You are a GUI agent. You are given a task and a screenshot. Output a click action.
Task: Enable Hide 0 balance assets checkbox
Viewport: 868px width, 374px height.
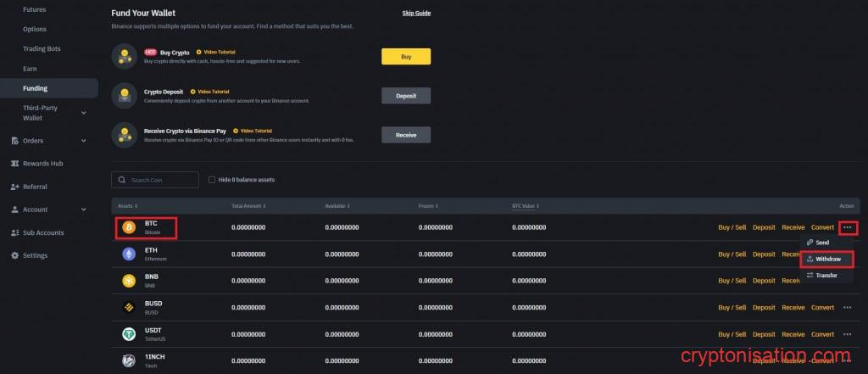(x=211, y=180)
